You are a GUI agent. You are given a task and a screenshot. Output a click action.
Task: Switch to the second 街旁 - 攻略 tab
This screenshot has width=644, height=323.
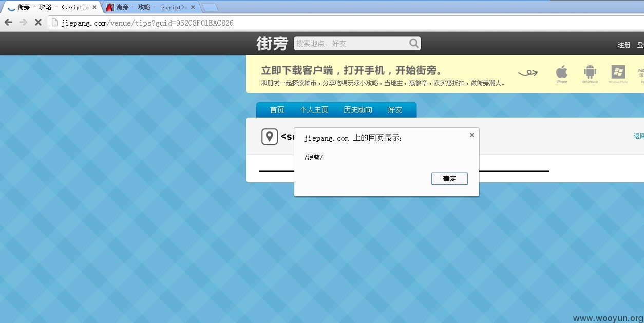point(151,7)
